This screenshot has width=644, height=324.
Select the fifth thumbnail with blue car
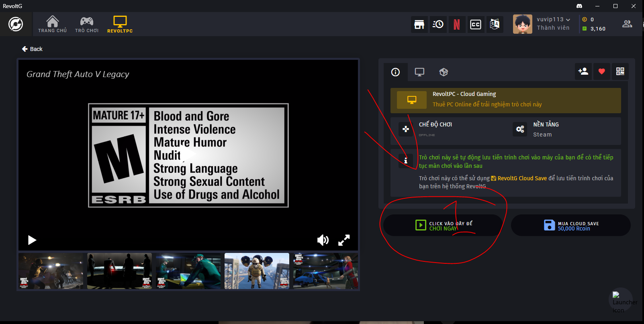tap(325, 271)
